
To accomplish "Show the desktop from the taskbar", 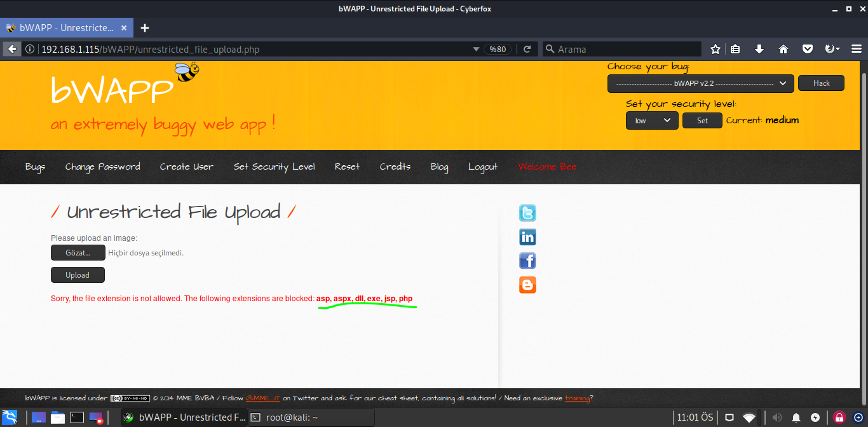I will pyautogui.click(x=39, y=417).
